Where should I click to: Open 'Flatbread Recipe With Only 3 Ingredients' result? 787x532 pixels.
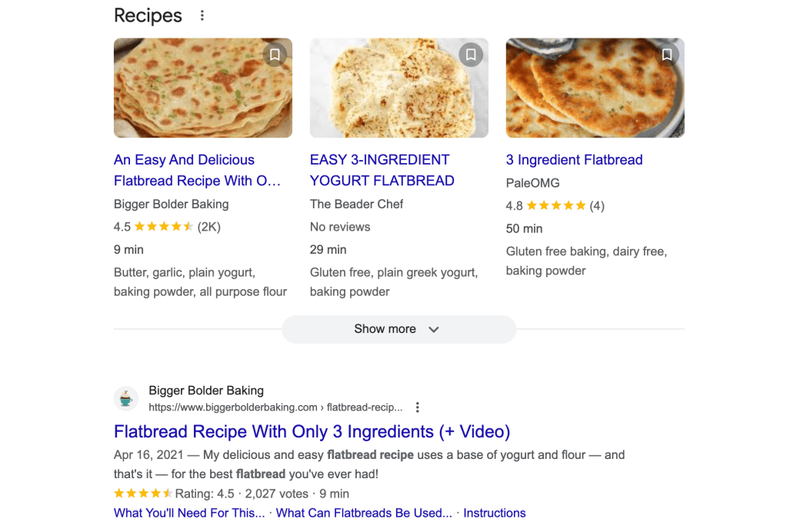tap(312, 431)
